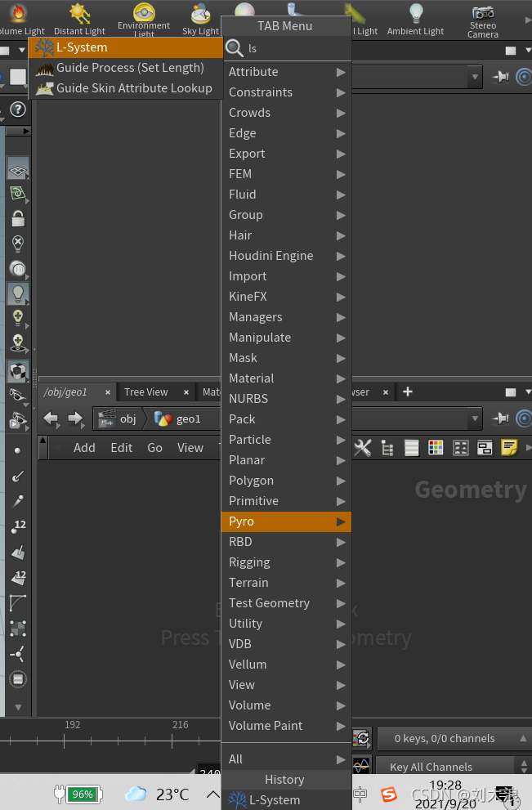Open viewport help question mark

click(18, 110)
